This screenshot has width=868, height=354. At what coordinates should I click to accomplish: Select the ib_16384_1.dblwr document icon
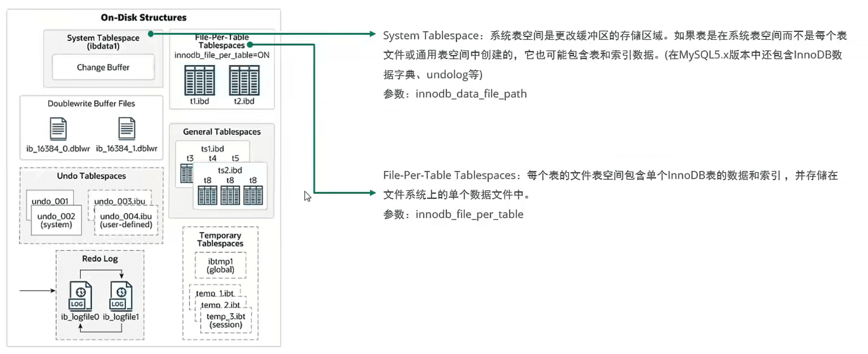(127, 129)
